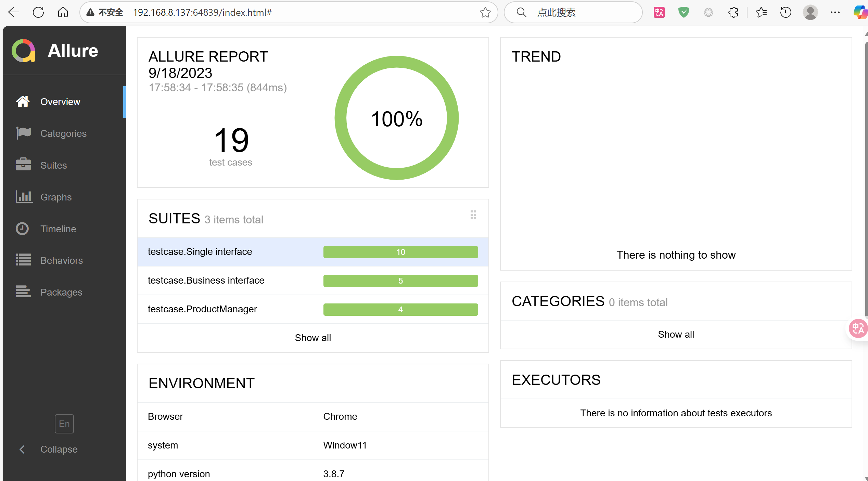Screen dimensions: 868x481
Task: Open Graphs via the bar chart icon
Action: coord(23,197)
